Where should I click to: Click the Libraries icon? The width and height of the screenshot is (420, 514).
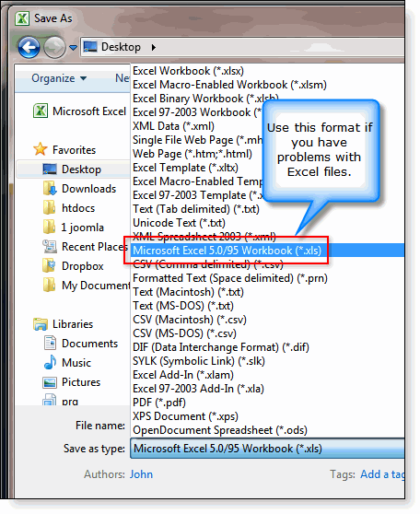pos(41,324)
